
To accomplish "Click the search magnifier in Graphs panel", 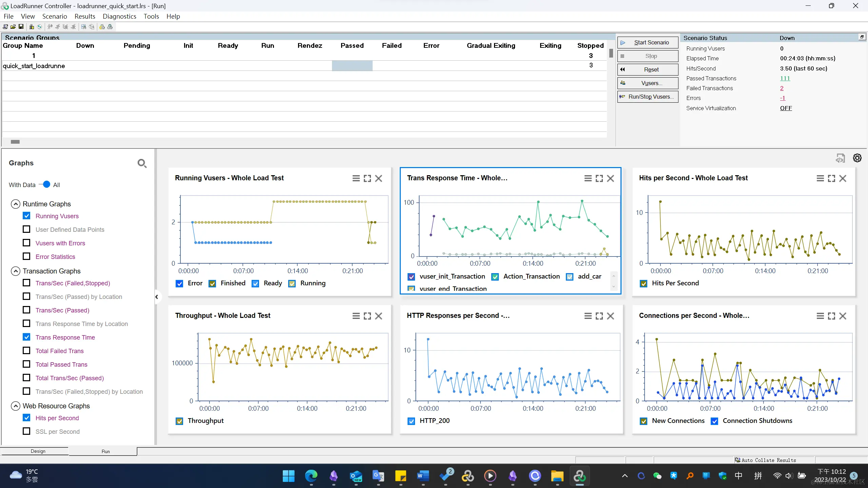I will 142,163.
